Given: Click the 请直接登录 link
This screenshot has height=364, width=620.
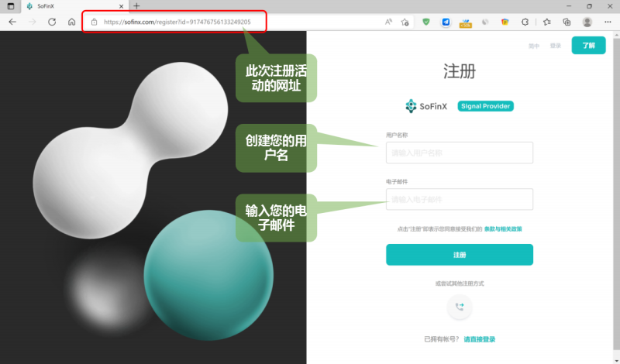Looking at the screenshot, I should click(479, 339).
